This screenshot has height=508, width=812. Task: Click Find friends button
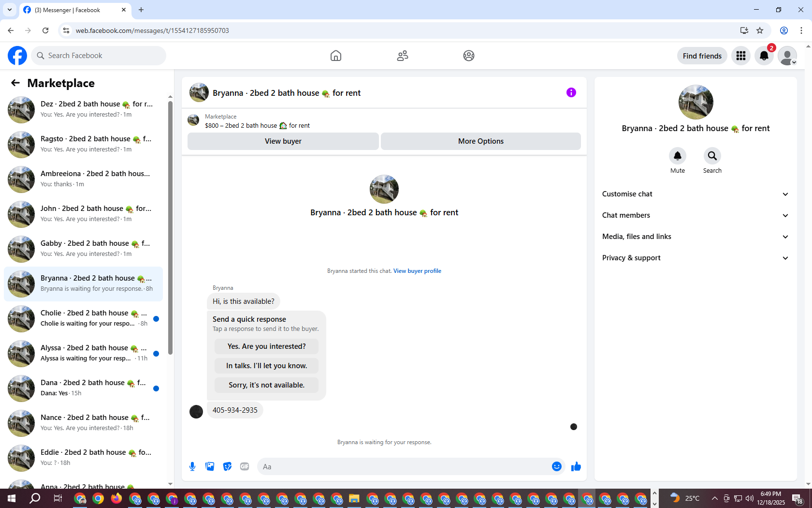click(702, 56)
